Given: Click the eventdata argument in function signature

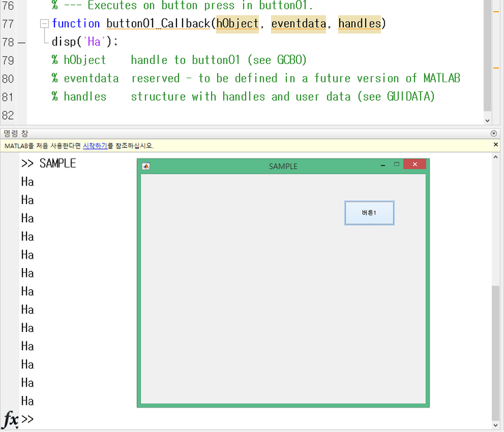Looking at the screenshot, I should pyautogui.click(x=298, y=24).
